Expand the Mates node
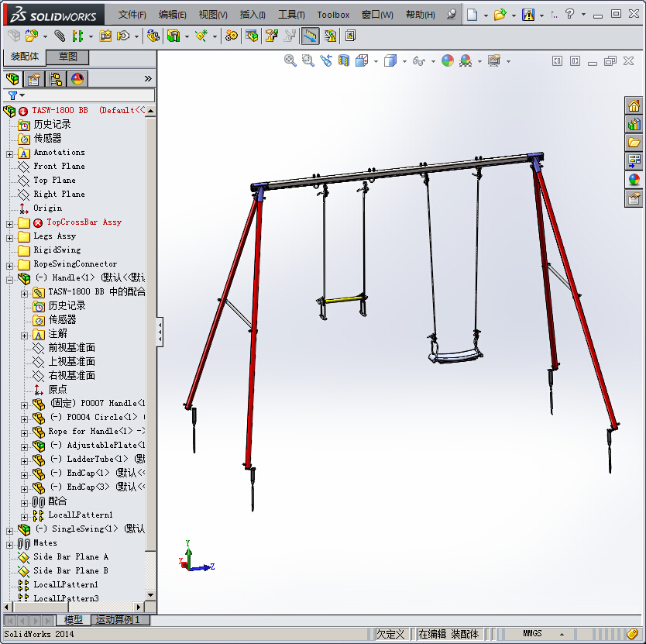 click(x=9, y=545)
